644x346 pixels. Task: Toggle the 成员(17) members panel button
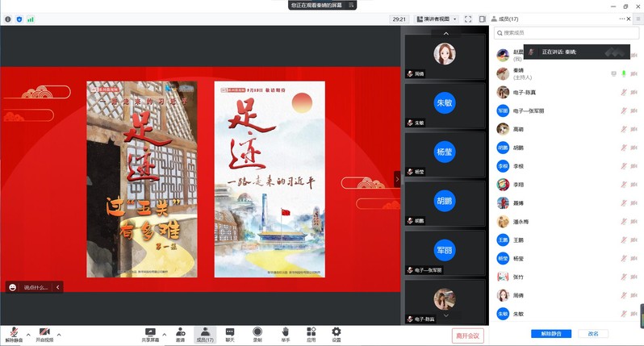(205, 335)
